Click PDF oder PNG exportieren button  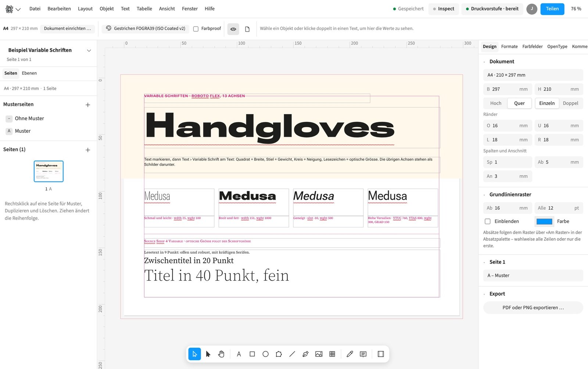tap(533, 308)
